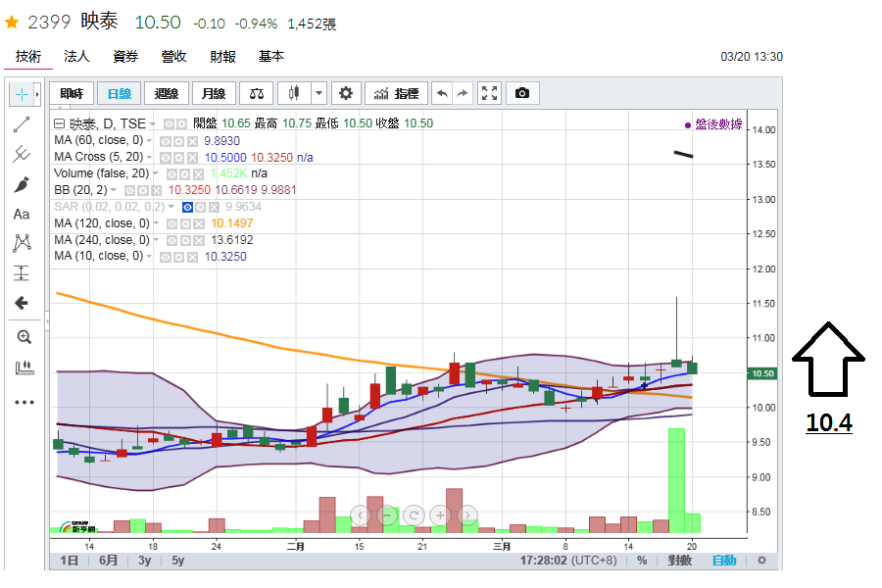Click the compare scales icon
The height and width of the screenshot is (588, 882).
click(257, 93)
